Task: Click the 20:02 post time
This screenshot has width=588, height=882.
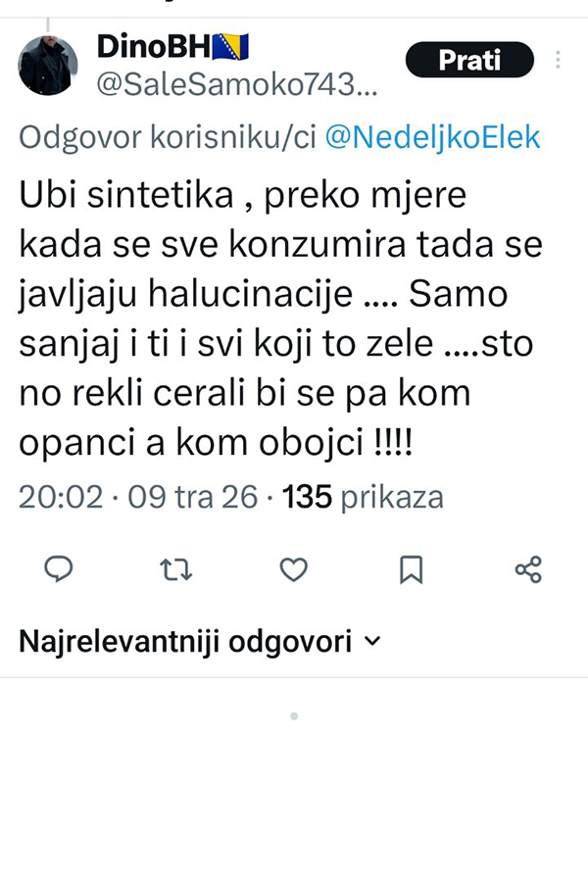Action: (x=60, y=498)
